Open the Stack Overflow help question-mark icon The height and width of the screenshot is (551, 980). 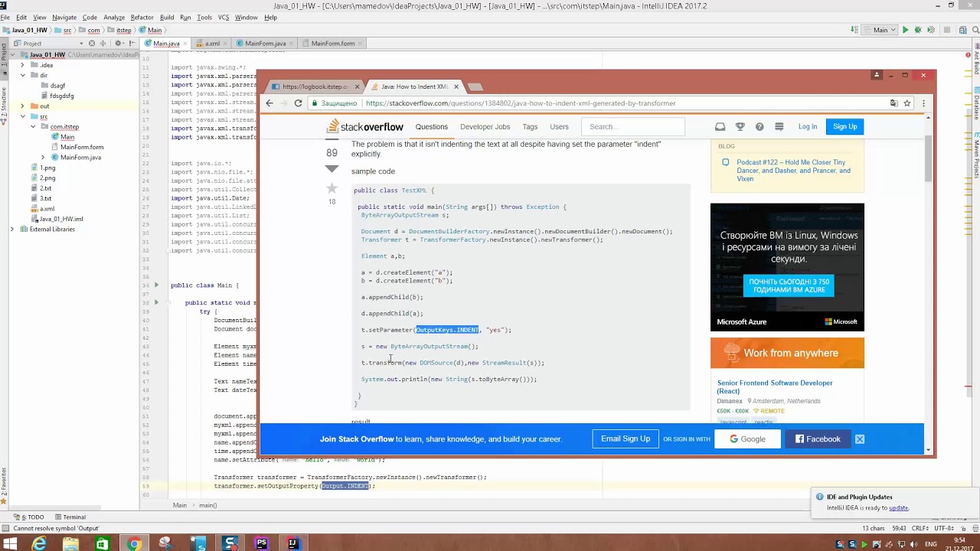759,127
